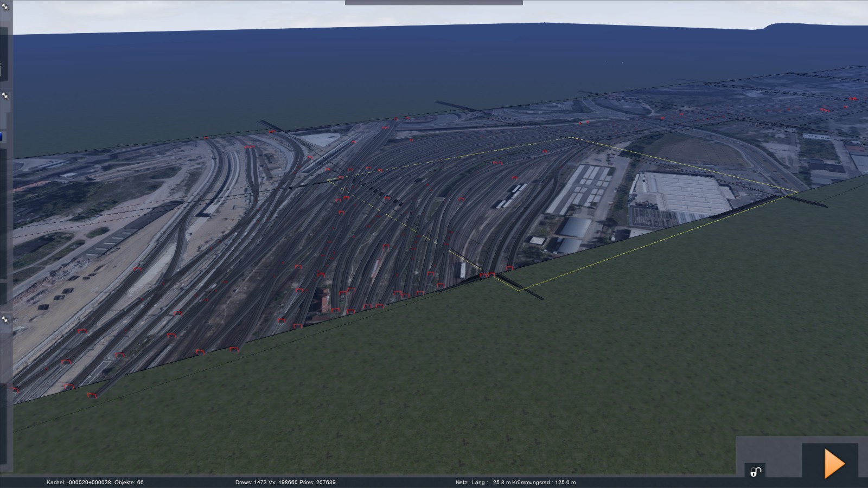Viewport: 868px width, 488px height.
Task: Pin the middle collapsed left flyout panel
Action: pyautogui.click(x=5, y=96)
